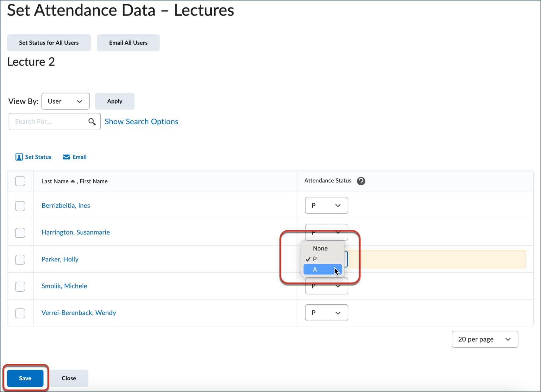Check the checkbox beside Verrei-Berenback, Wendy
The width and height of the screenshot is (541, 392).
pos(20,313)
